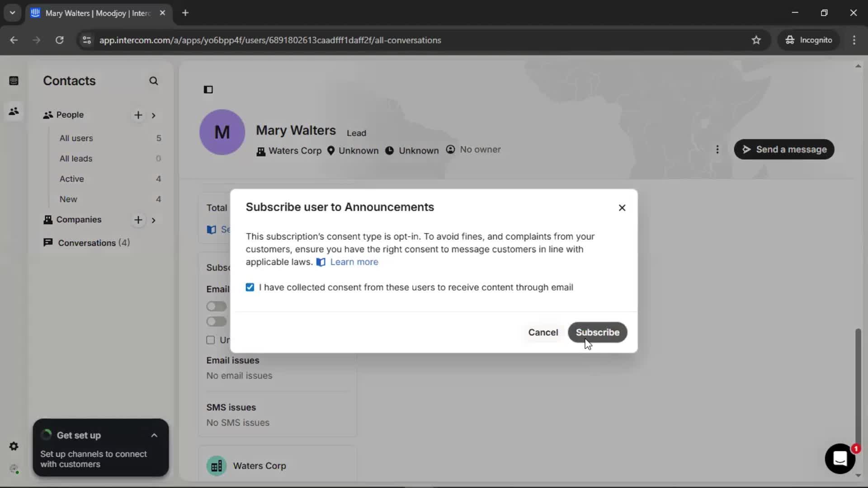Click the 'No email issues' text
This screenshot has width=868, height=488.
[x=239, y=376]
